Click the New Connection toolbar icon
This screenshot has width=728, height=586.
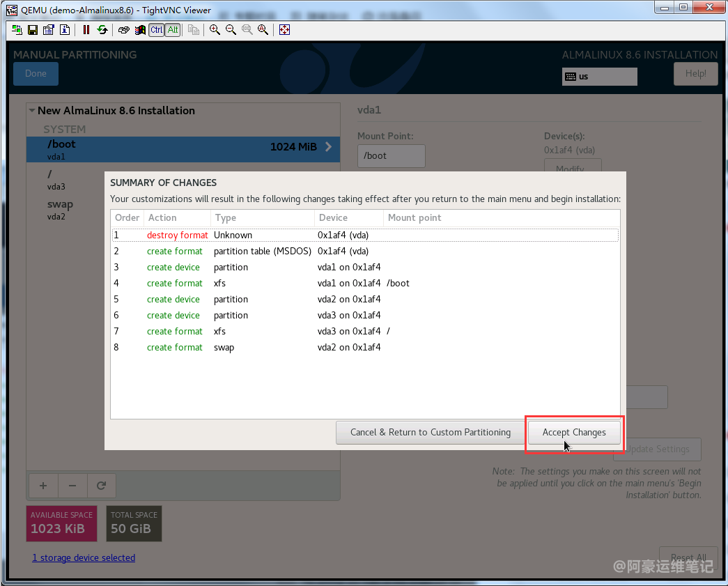[x=17, y=30]
